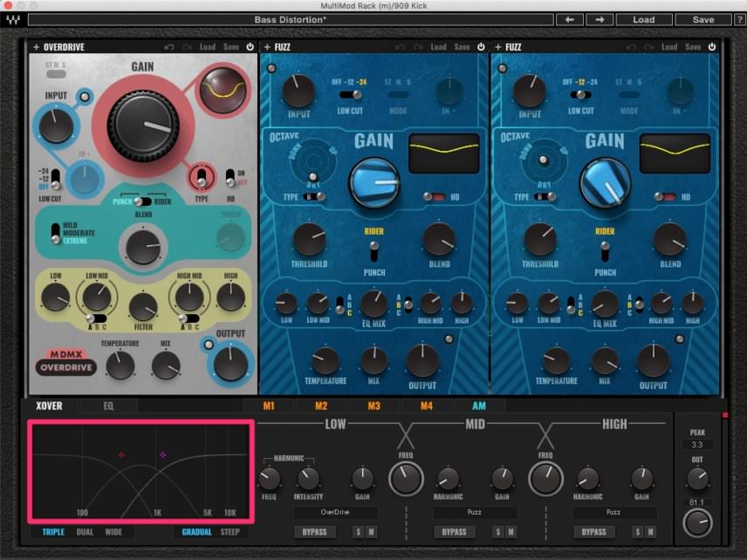
Task: Click the Overdrive large GAIN knob
Action: pyautogui.click(x=143, y=126)
